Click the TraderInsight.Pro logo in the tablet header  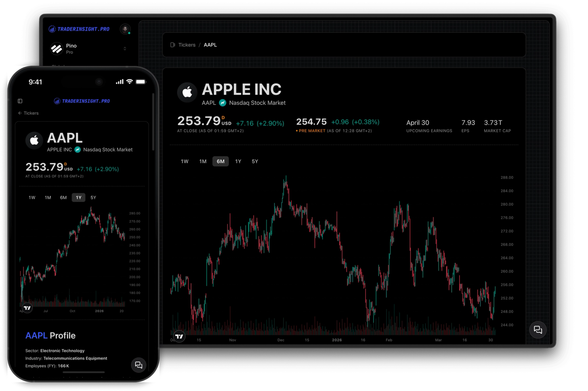coord(79,29)
